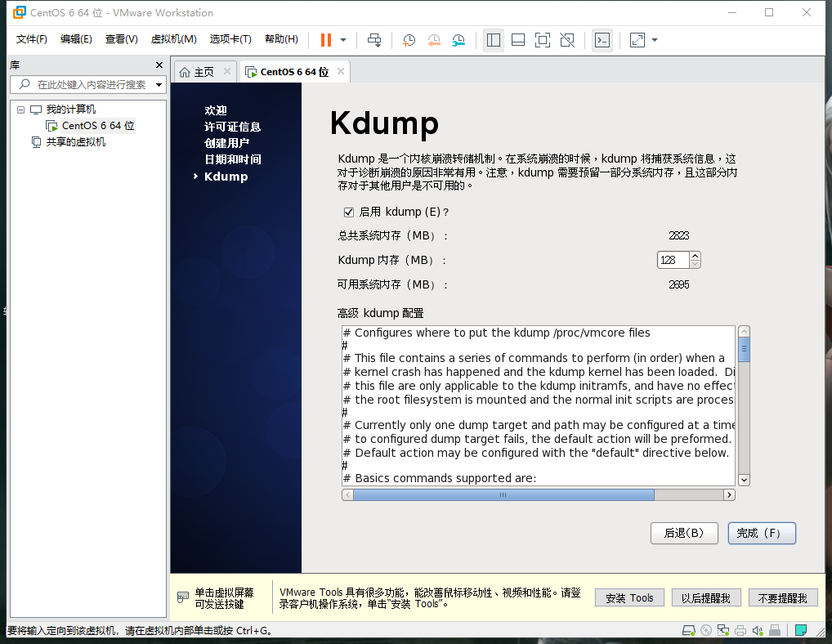Click 创建用户 in the setup steps

pos(226,143)
